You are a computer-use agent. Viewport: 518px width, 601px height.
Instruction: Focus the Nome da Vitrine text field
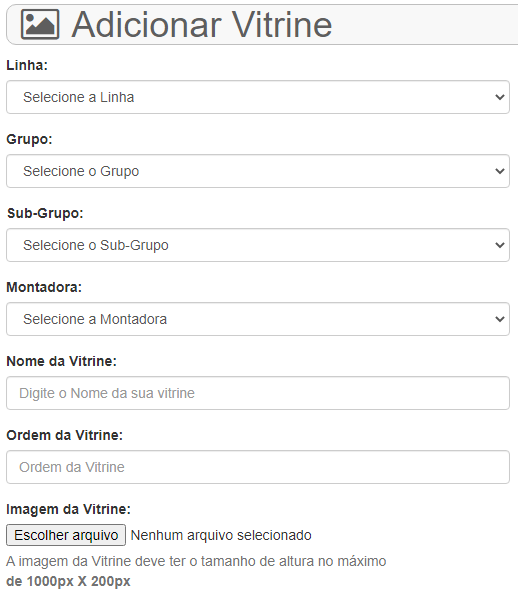coord(258,393)
